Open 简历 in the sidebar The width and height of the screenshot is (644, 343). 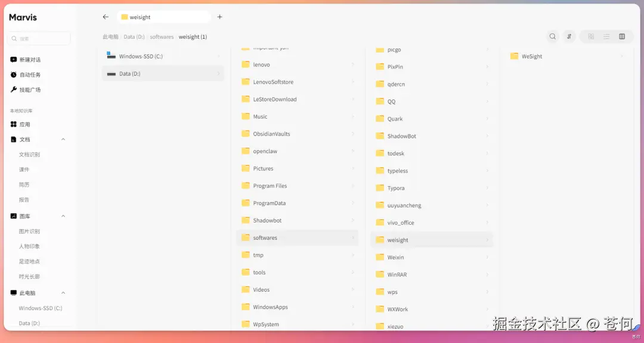(x=24, y=184)
